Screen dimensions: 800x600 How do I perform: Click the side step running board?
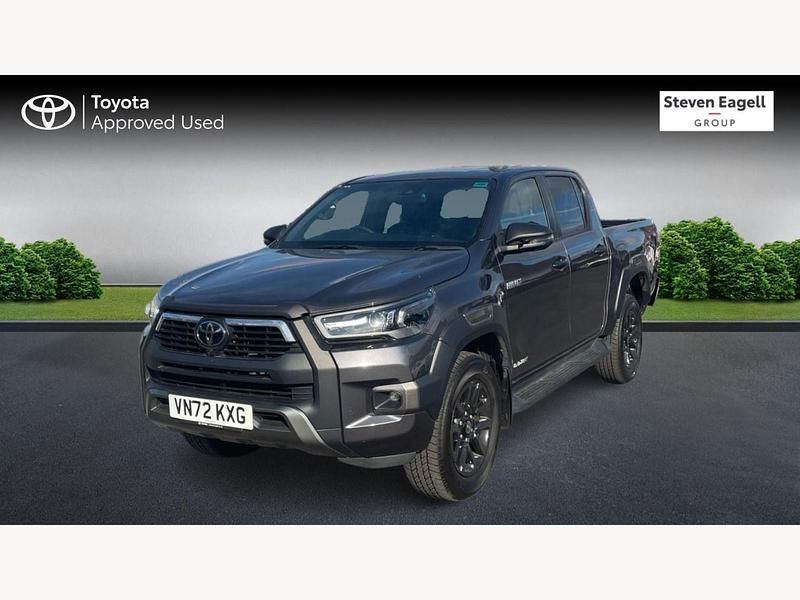[557, 377]
